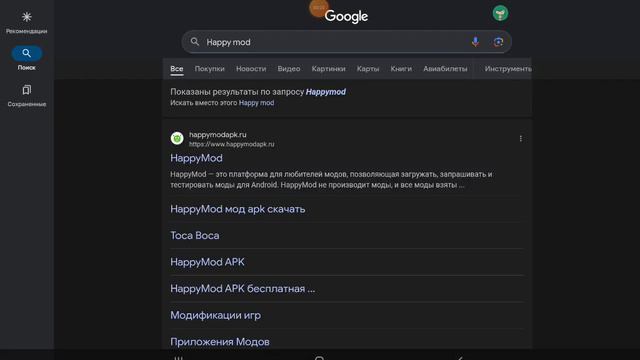640x360 pixels.
Task: Open the HappyMod result title
Action: tap(196, 158)
